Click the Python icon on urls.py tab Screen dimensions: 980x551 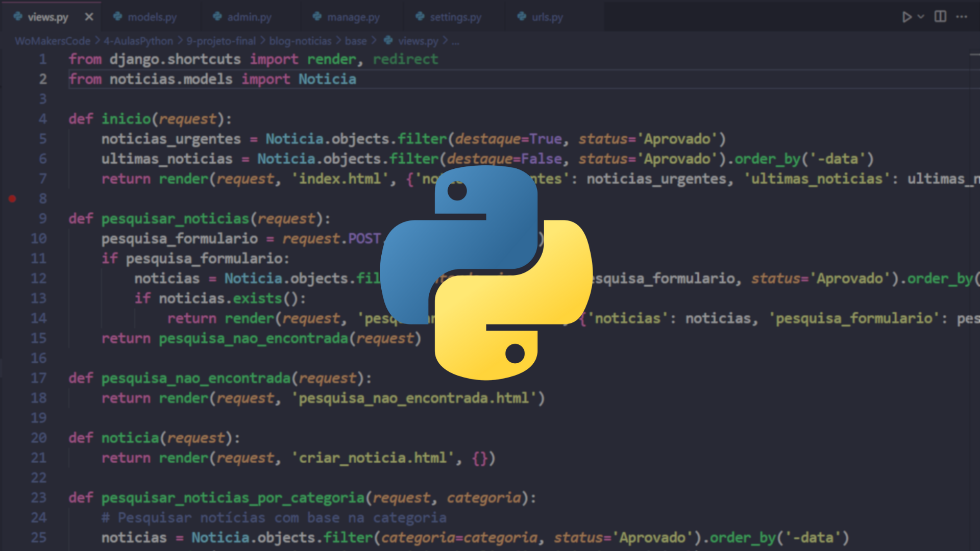[522, 16]
